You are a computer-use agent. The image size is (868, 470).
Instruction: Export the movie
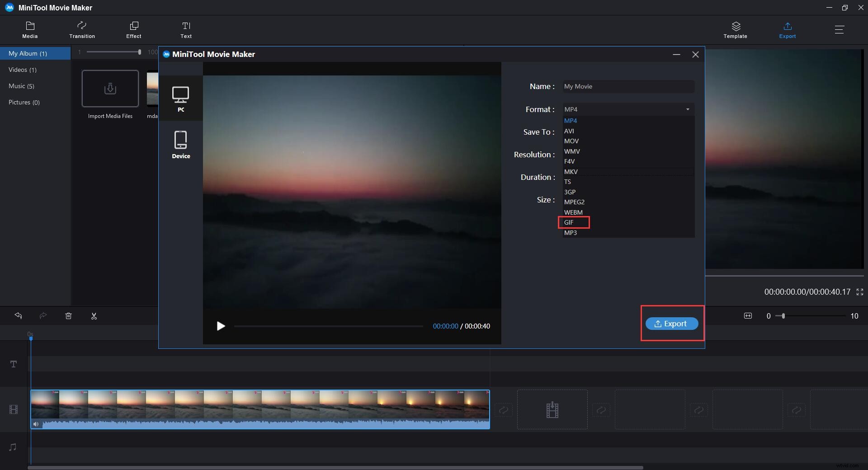coord(671,323)
